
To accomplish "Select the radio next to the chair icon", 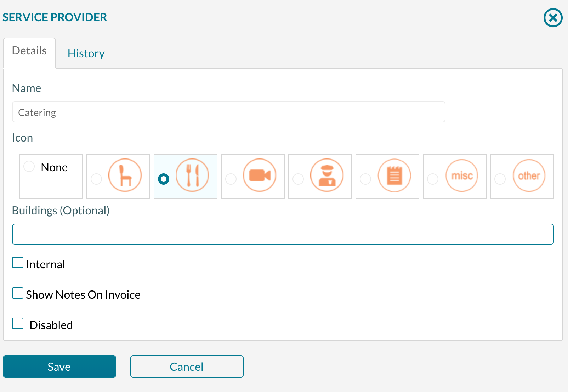I will click(x=96, y=179).
